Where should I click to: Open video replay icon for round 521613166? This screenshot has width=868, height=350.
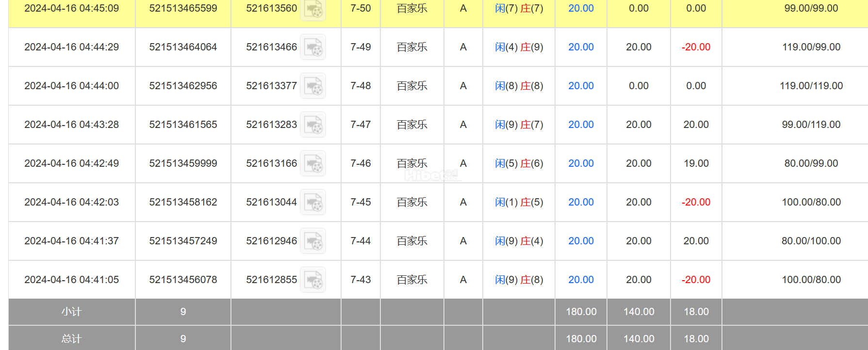[x=313, y=163]
